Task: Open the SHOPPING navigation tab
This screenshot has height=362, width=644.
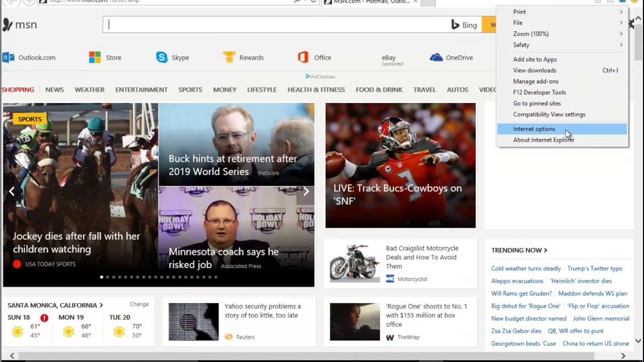Action: coord(18,89)
